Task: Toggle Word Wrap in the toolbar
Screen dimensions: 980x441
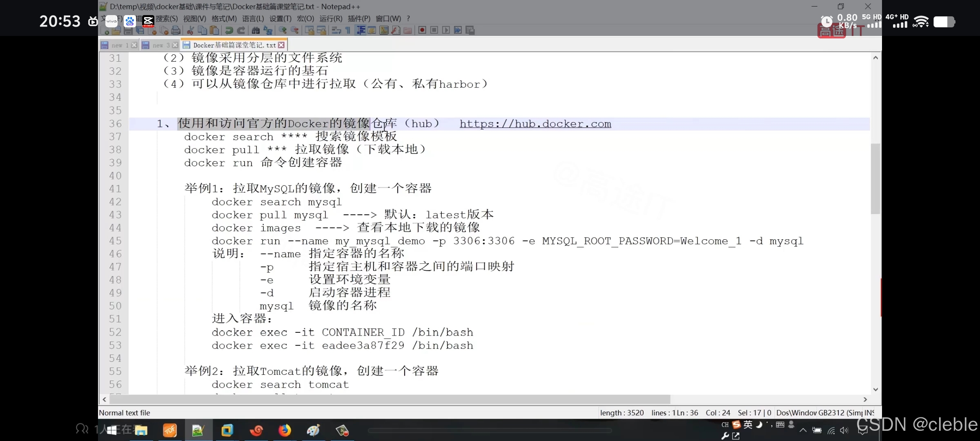Action: 336,30
